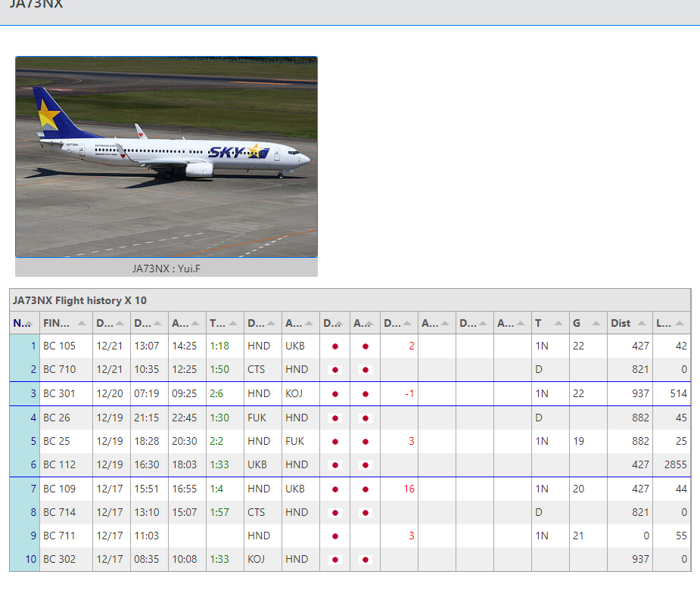Click the Japan flag in BC 711 row
This screenshot has width=700, height=590.
(x=335, y=536)
